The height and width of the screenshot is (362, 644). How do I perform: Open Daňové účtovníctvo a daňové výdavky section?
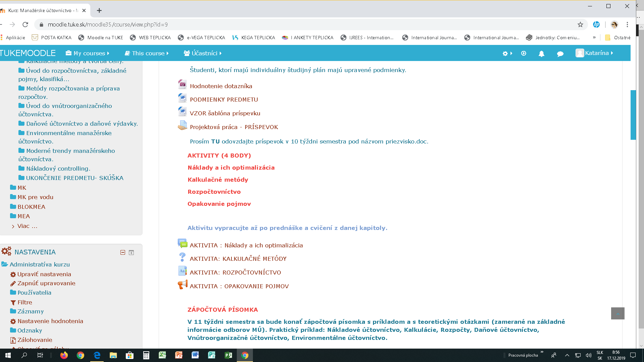pos(82,124)
